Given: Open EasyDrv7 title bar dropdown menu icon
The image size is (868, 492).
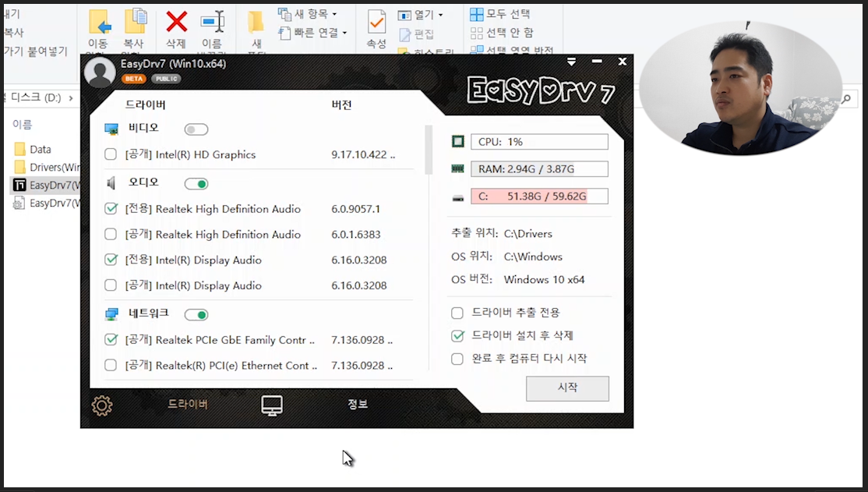Looking at the screenshot, I should (571, 62).
